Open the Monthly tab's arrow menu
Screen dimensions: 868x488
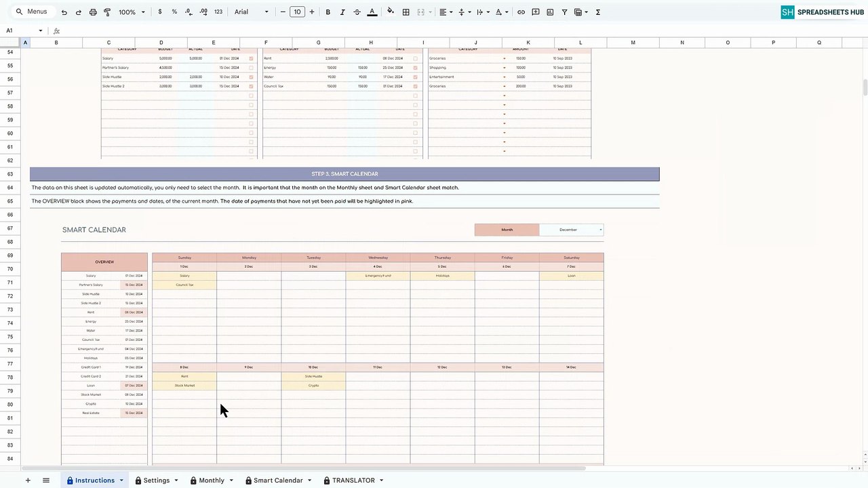tap(231, 481)
